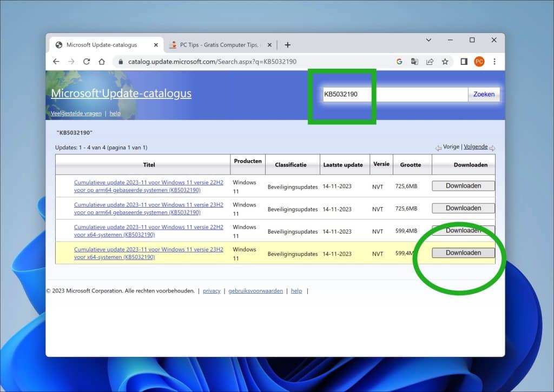
Task: Open the Microsoft Update-catalogus home link
Action: point(121,93)
